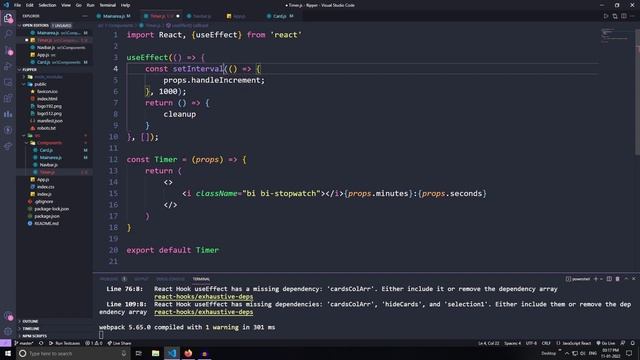Open the Windows action center icon
The image size is (640, 360).
(x=629, y=353)
